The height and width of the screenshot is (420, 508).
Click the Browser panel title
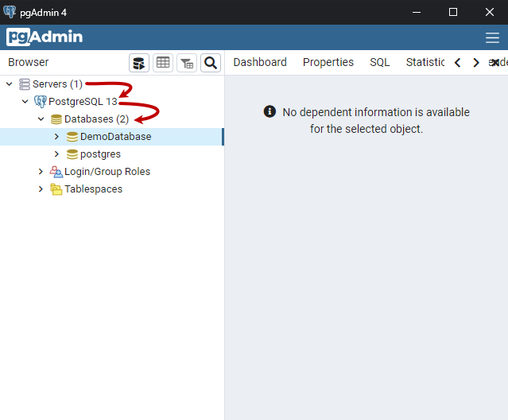click(29, 62)
